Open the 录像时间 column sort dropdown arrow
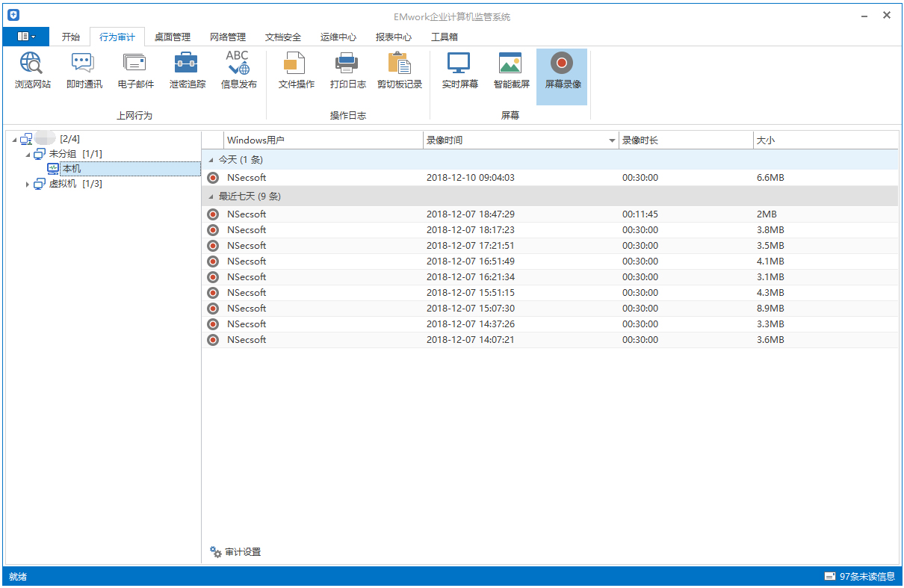This screenshot has width=904, height=588. click(612, 140)
